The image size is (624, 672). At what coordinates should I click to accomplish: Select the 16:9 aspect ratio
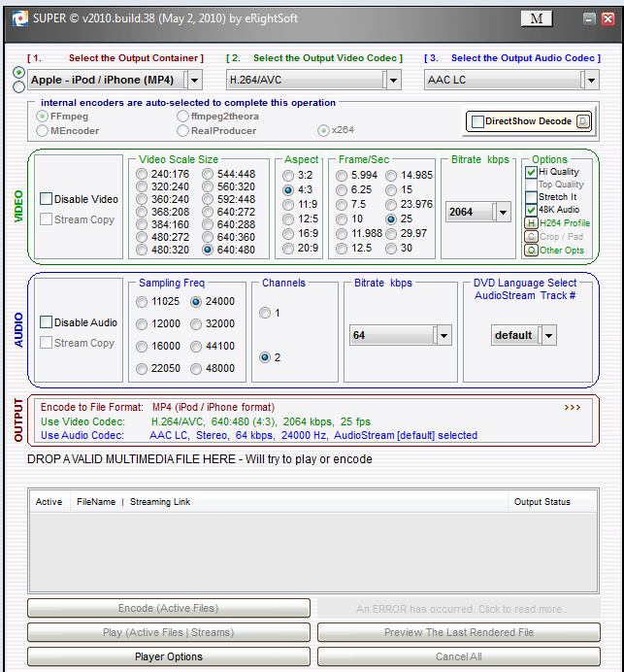click(x=288, y=234)
